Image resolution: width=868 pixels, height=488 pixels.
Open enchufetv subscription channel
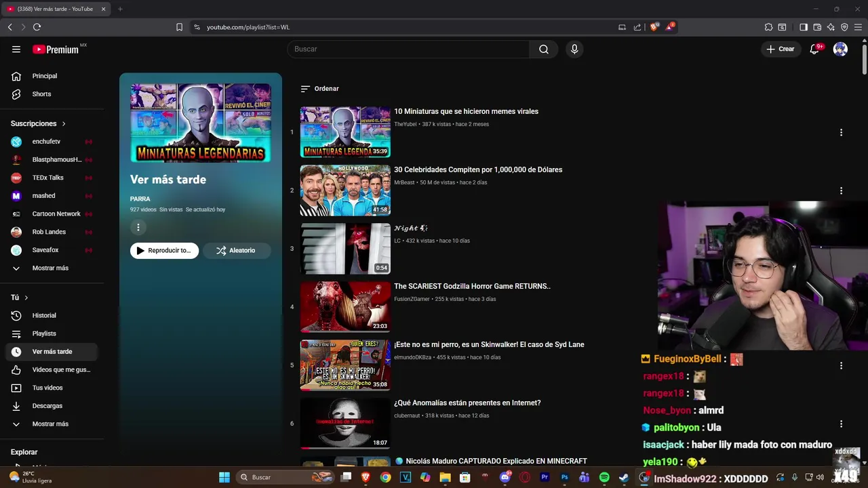(x=51, y=142)
